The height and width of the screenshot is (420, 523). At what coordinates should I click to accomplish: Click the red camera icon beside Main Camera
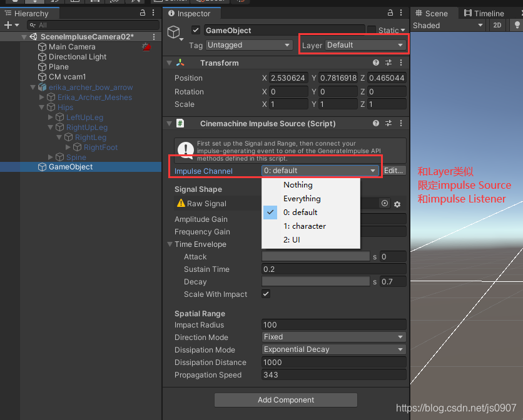[x=146, y=47]
